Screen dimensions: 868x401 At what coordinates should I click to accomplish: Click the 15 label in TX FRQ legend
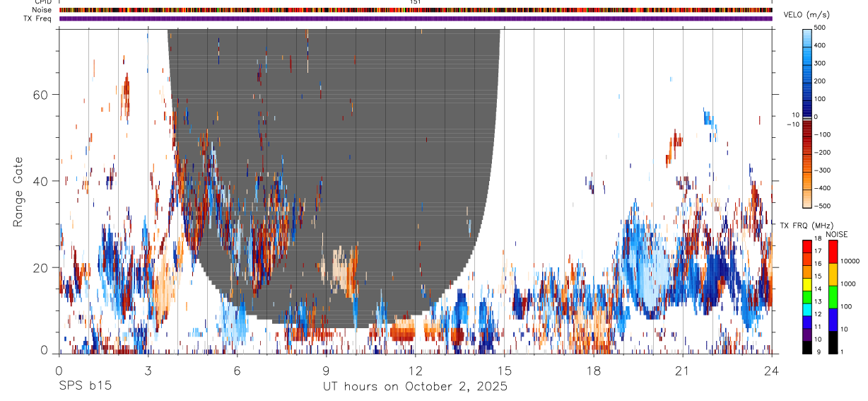818,277
